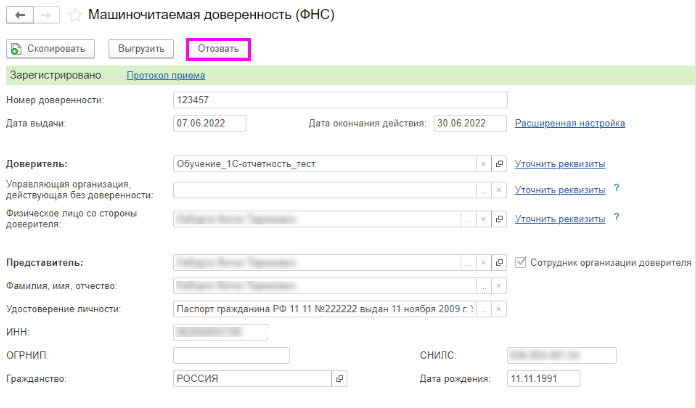Click into the Номер доверенности field
Viewport: 696px width, 408px height.
pyautogui.click(x=340, y=100)
